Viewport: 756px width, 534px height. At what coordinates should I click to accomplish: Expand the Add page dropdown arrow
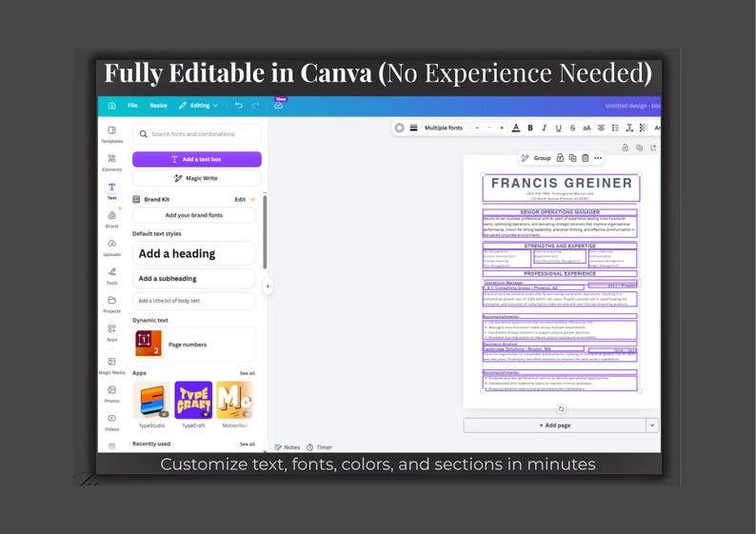point(652,425)
